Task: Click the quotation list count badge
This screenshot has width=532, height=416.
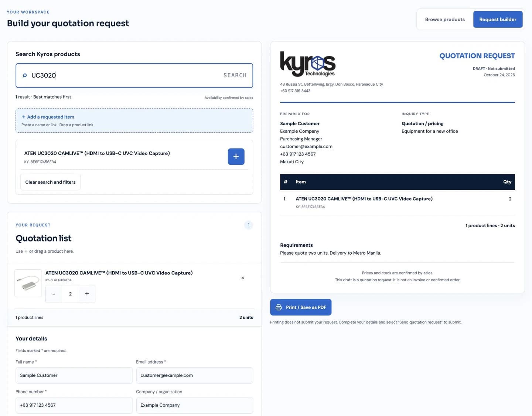Action: tap(249, 225)
